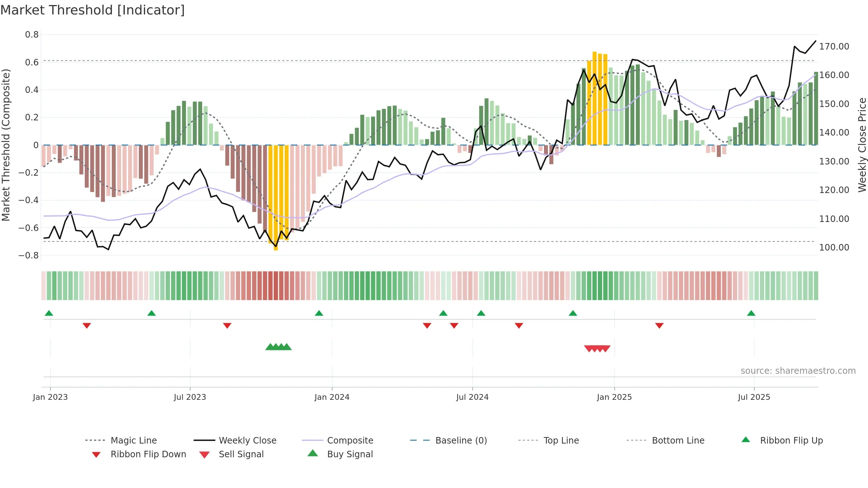
Task: Toggle the Sell Signal legend entry
Action: point(231,454)
